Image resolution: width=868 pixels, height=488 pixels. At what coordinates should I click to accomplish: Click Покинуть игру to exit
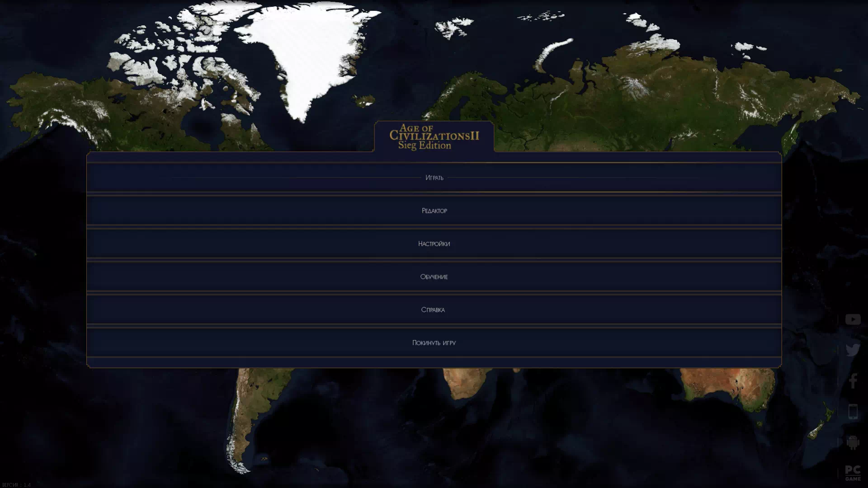434,343
